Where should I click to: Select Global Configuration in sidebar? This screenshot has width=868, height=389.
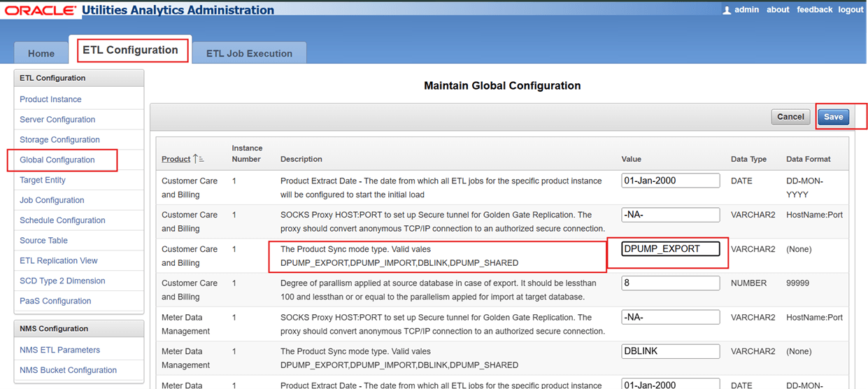coord(57,160)
